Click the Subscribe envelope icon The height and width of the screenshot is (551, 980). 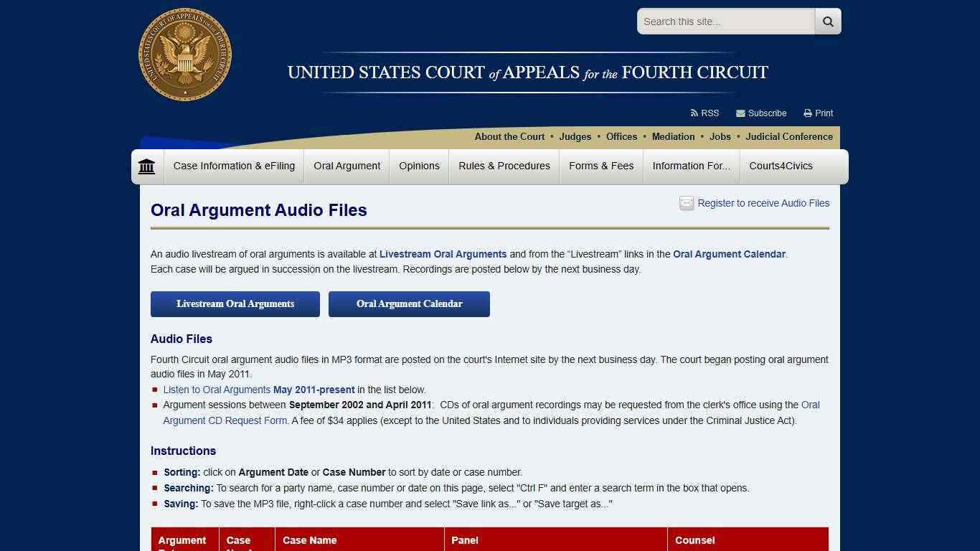pyautogui.click(x=740, y=113)
